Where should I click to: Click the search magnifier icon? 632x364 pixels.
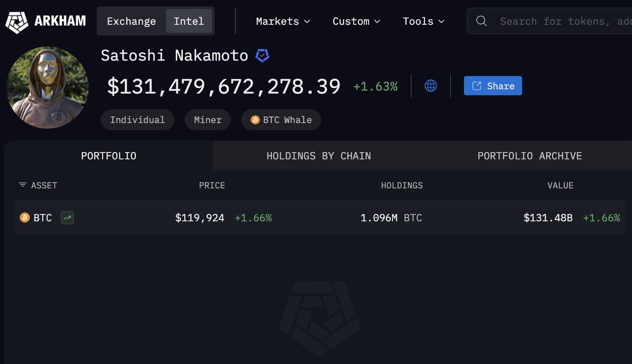tap(481, 21)
